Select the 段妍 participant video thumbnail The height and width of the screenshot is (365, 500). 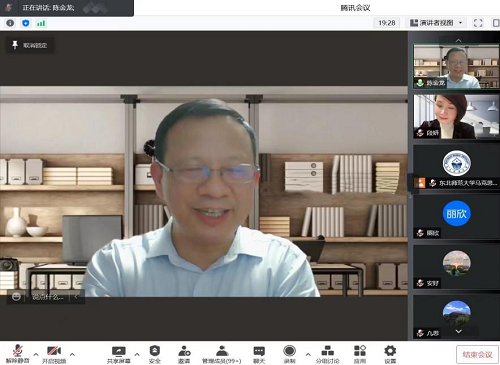[x=456, y=116]
